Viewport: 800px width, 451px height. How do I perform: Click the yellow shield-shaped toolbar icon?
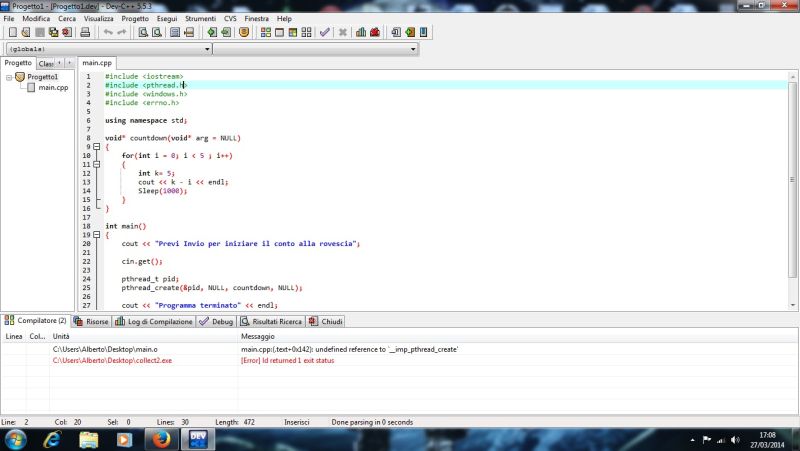[244, 32]
